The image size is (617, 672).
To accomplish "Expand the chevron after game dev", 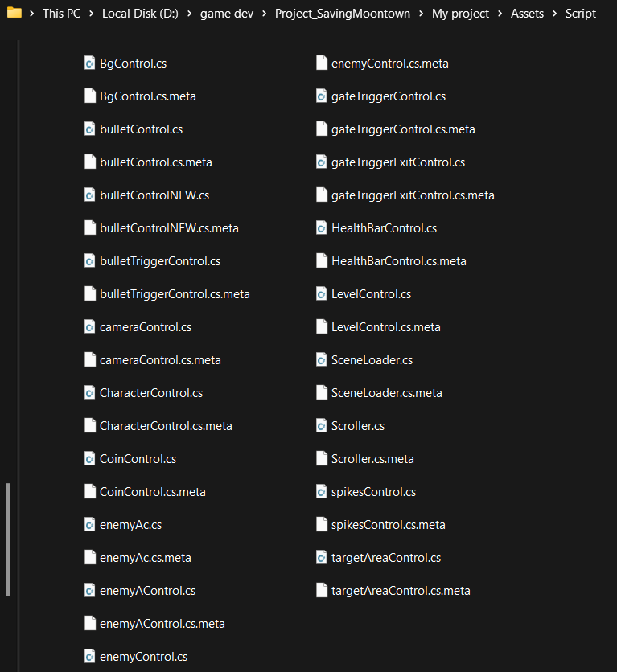I will [264, 14].
